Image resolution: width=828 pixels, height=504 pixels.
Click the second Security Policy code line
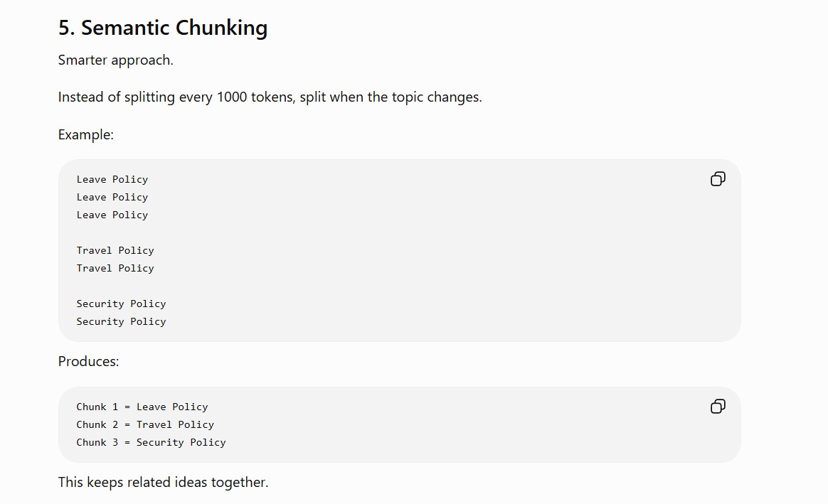click(121, 322)
